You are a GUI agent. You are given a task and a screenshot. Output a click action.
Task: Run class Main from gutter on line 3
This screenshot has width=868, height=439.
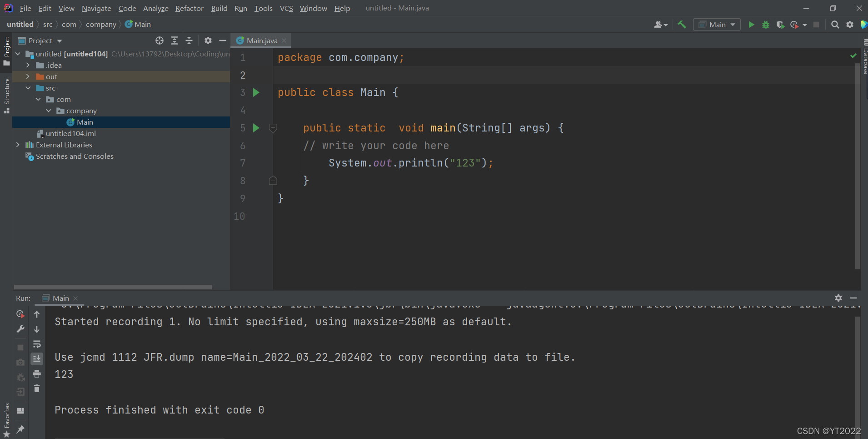pos(256,92)
